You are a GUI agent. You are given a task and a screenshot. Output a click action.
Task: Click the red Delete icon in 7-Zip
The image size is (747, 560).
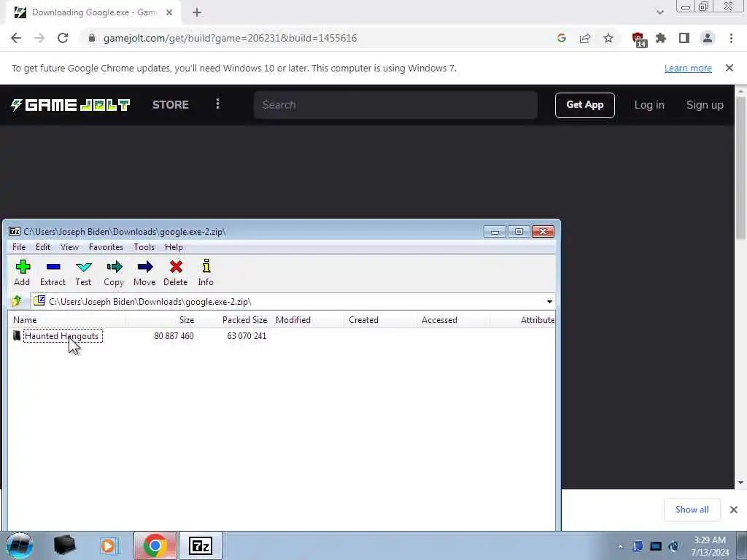coord(176,267)
